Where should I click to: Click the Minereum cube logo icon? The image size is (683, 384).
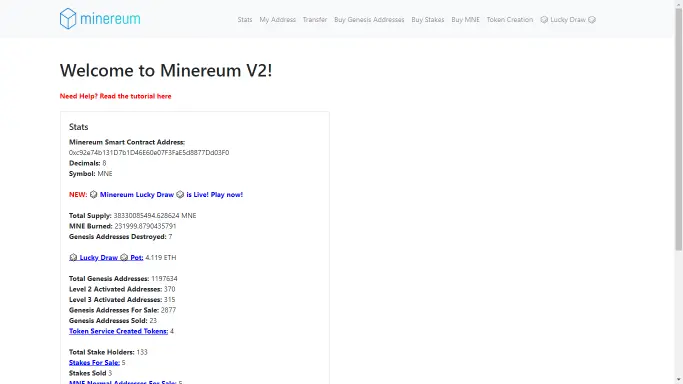tap(68, 19)
